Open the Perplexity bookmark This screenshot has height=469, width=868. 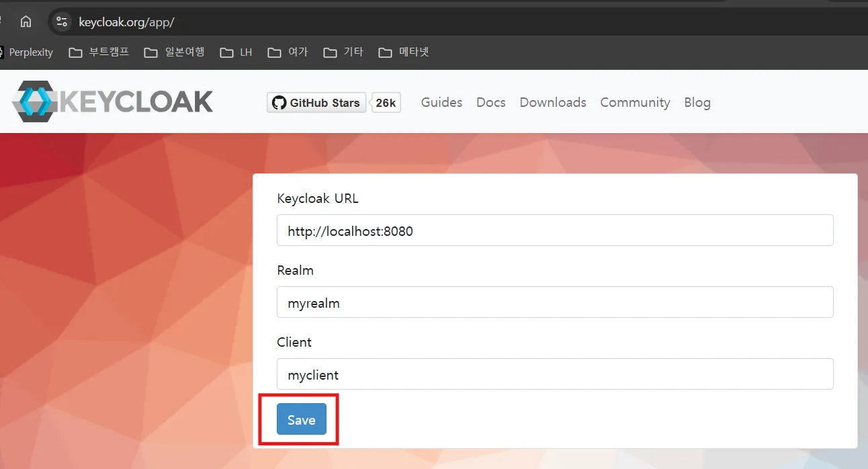pos(27,52)
